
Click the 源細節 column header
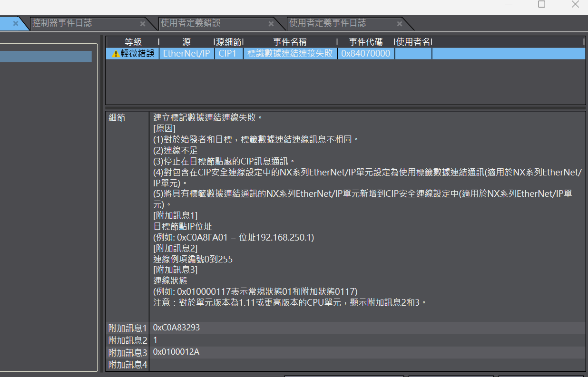229,42
